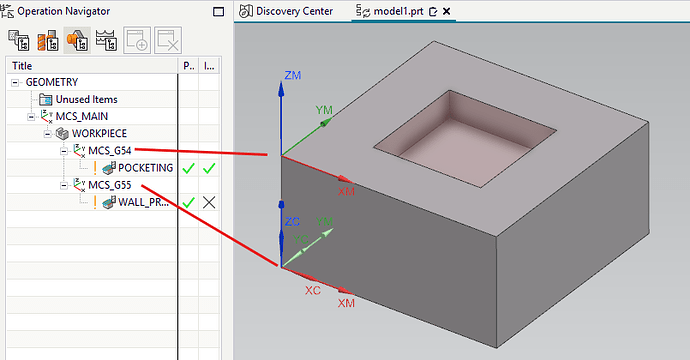Click the front gray face of the block
Image resolution: width=690 pixels, height=360 pixels.
389,251
